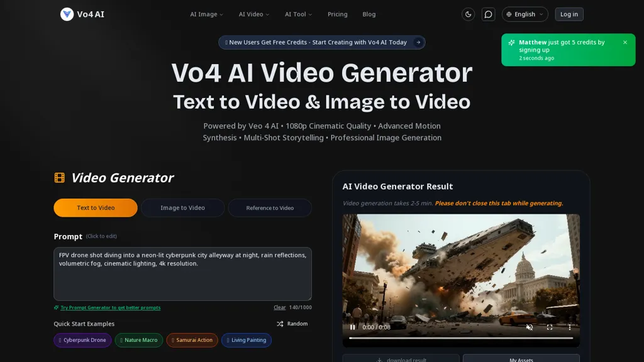Screen dimensions: 644x362
Task: Click the download result button
Action: [x=401, y=358]
